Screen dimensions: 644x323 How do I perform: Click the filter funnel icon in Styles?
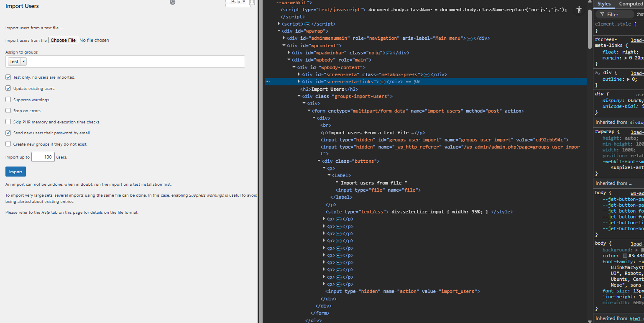coord(603,14)
